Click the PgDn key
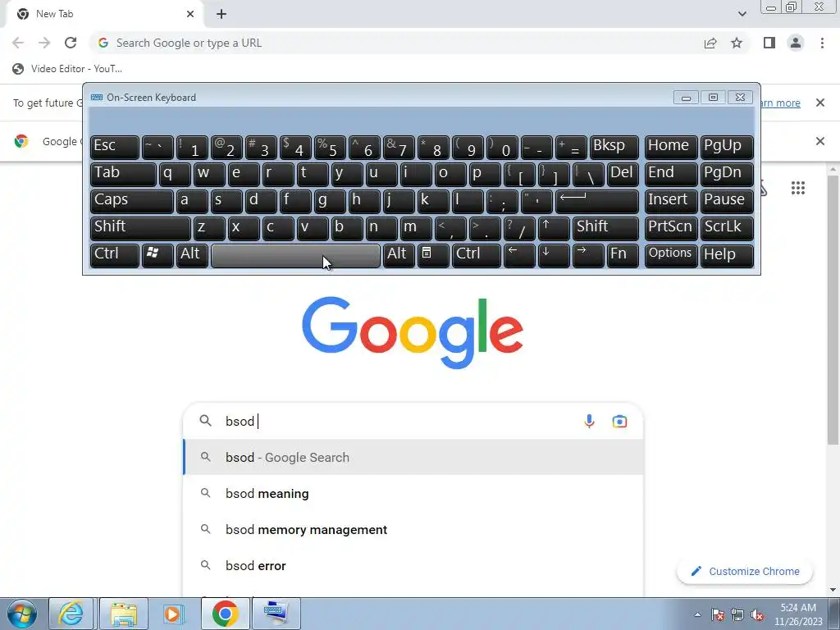 pos(727,174)
